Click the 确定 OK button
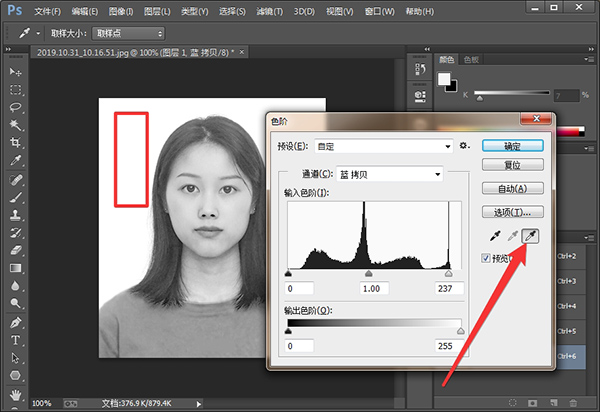The width and height of the screenshot is (600, 412). coord(511,145)
